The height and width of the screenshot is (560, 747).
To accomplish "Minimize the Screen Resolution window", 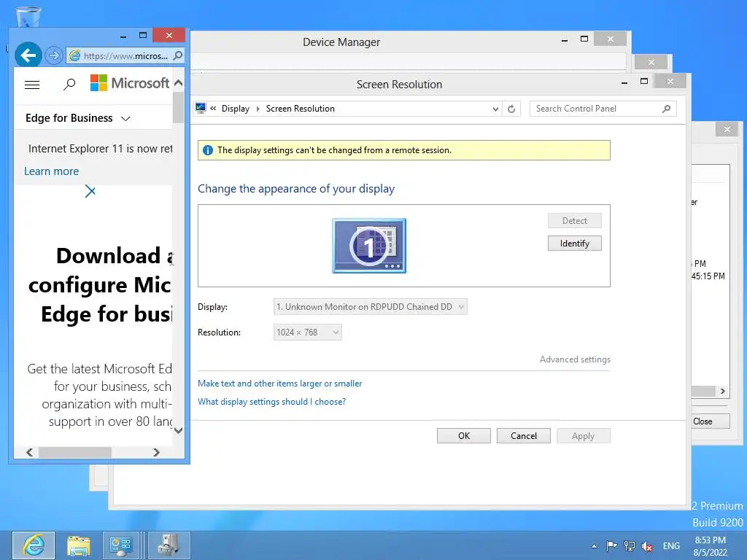I will [624, 82].
